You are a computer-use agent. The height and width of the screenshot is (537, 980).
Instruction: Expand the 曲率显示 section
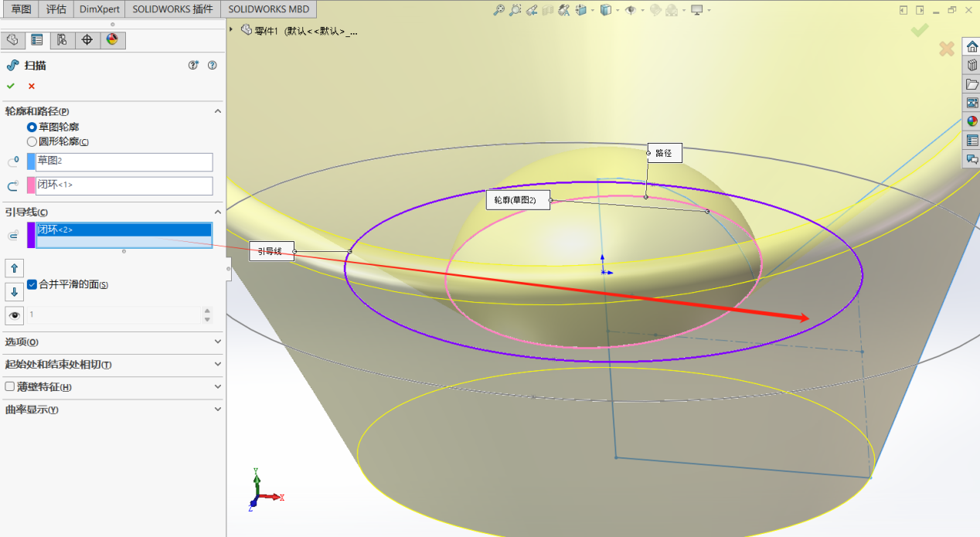click(218, 410)
